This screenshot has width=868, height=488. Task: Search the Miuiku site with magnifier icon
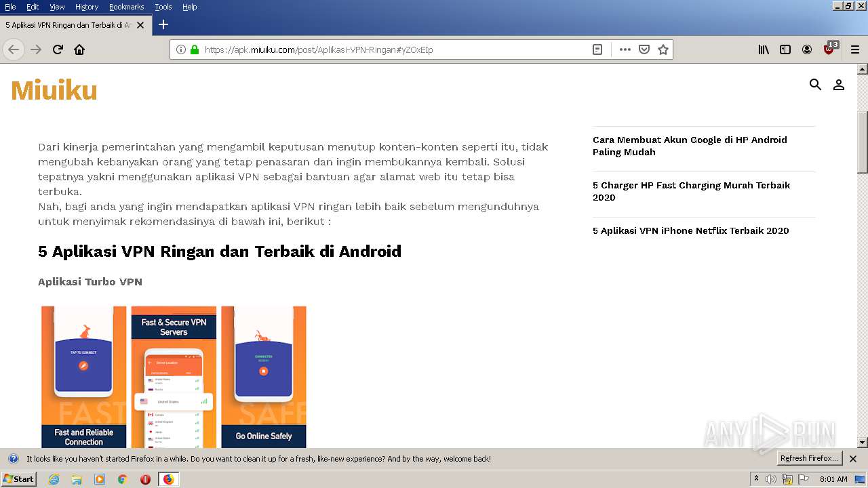click(x=815, y=85)
